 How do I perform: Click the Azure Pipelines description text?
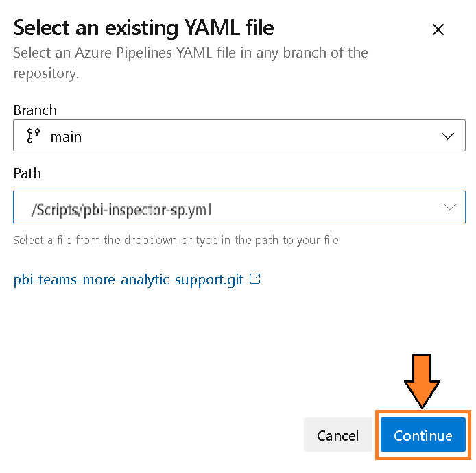(x=190, y=53)
